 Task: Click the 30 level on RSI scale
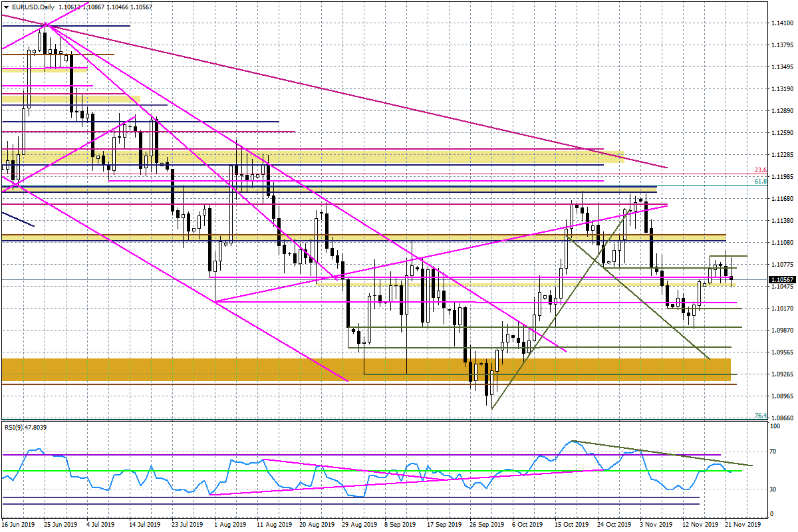773,489
